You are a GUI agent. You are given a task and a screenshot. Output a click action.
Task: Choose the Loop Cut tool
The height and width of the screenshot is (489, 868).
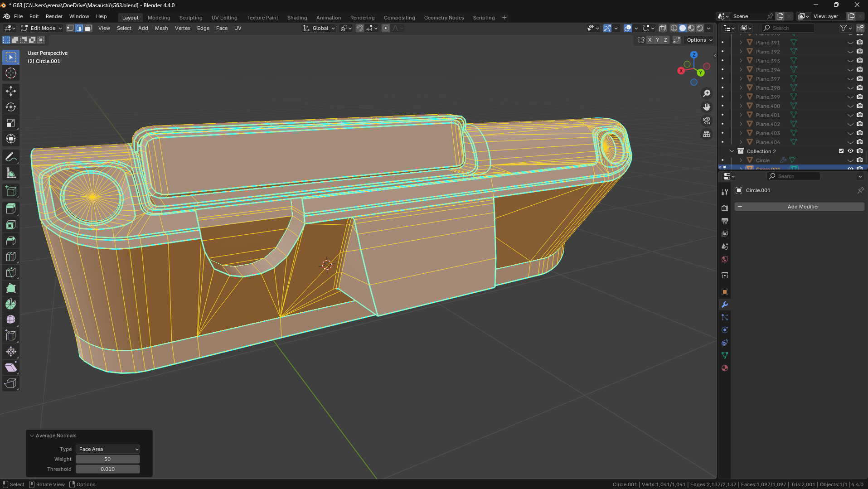(x=11, y=257)
